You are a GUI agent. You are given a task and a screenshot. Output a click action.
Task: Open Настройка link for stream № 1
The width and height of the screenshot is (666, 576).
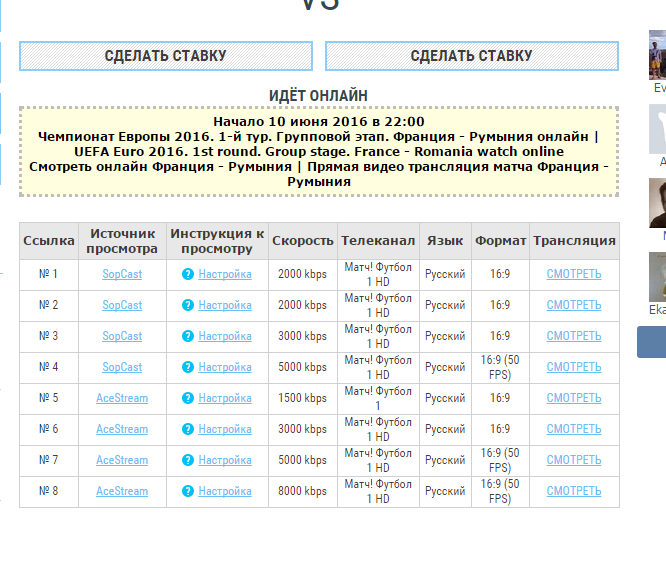tap(225, 274)
